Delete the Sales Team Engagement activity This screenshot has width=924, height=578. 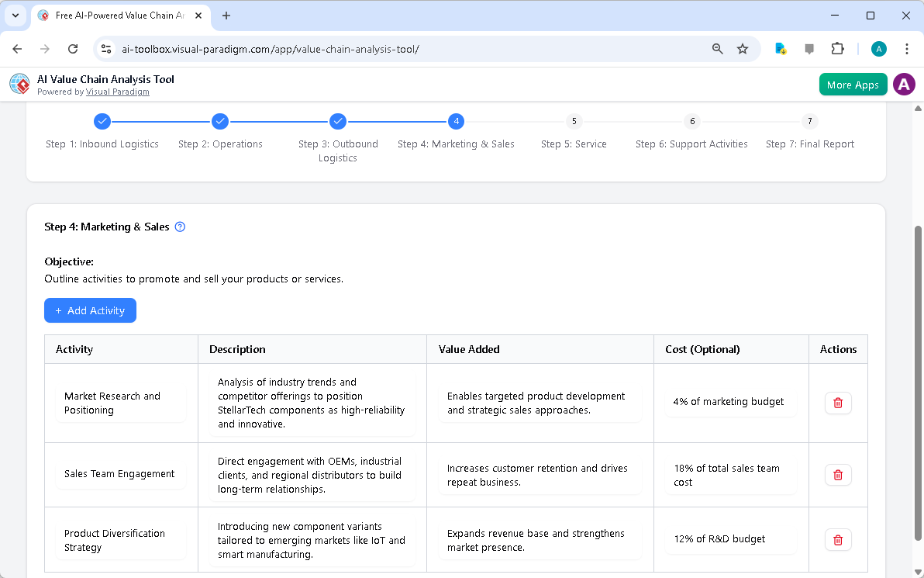coord(838,474)
